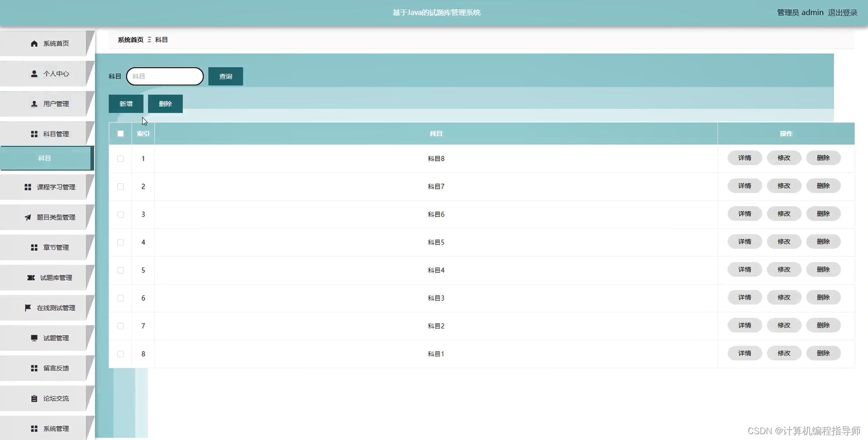The image size is (868, 440).
Task: Click the grid icon beside 章节管理
Action: tap(34, 248)
